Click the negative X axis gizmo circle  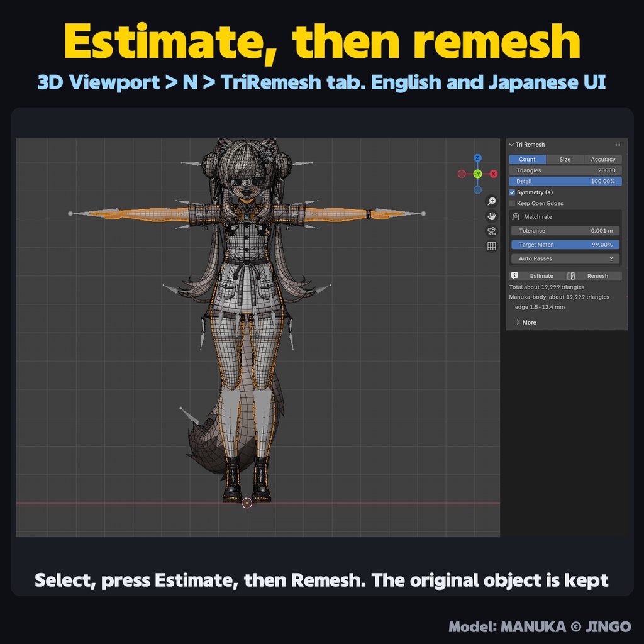coord(462,174)
